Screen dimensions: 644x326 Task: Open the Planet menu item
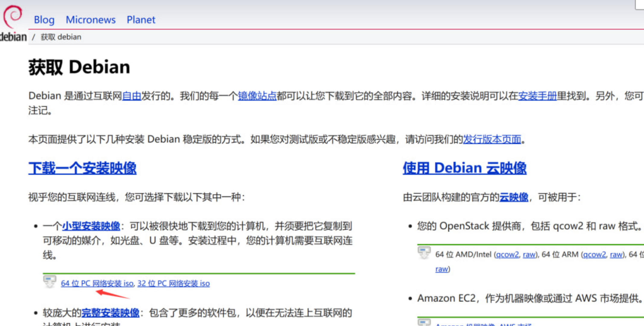[141, 20]
